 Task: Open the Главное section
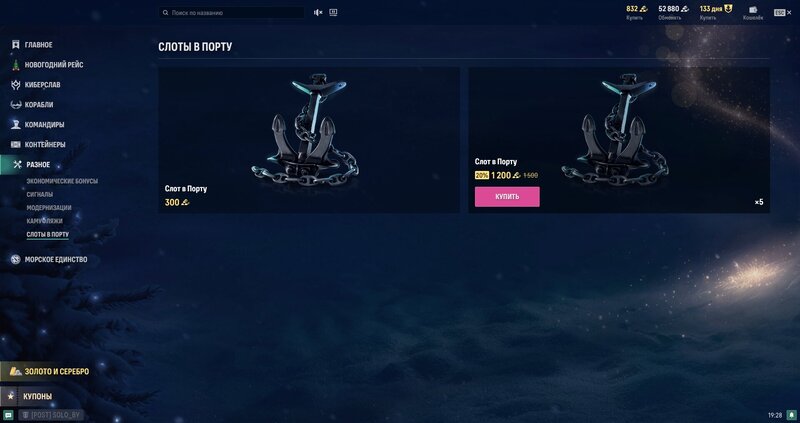tap(32, 45)
